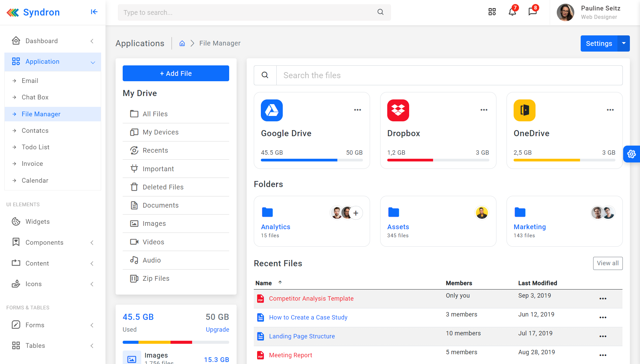640x364 pixels.
Task: Go to the Todo List menu item
Action: click(35, 147)
